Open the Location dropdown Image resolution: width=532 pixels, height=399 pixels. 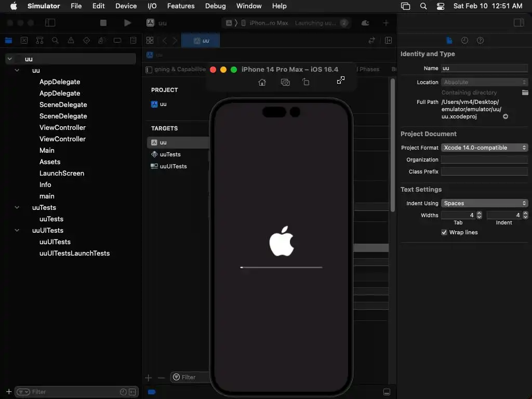(x=484, y=82)
